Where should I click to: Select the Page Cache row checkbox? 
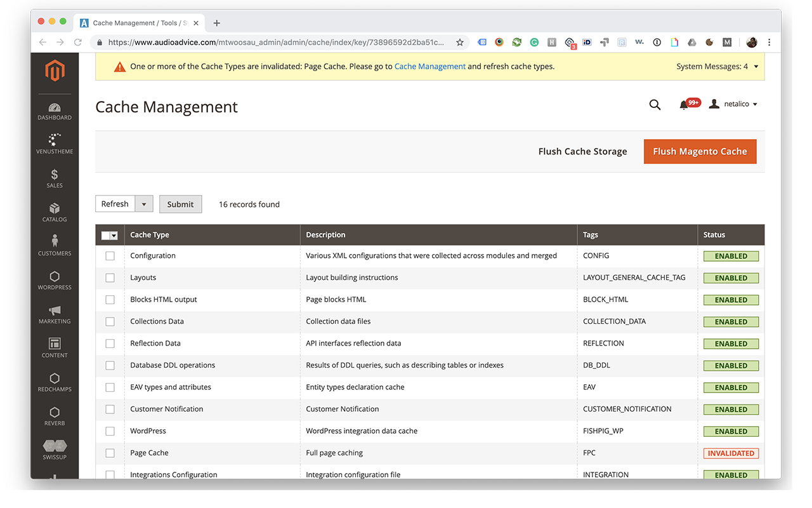[x=110, y=453]
